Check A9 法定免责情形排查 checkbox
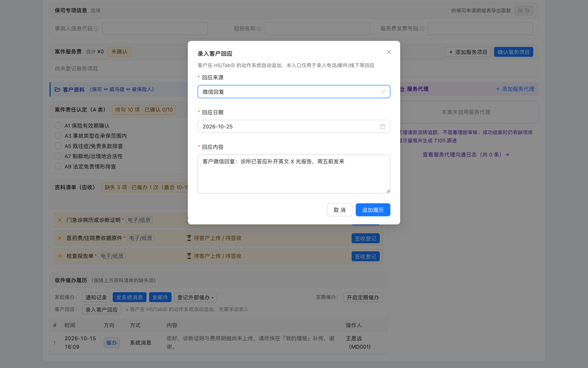588x368 pixels. (x=58, y=166)
